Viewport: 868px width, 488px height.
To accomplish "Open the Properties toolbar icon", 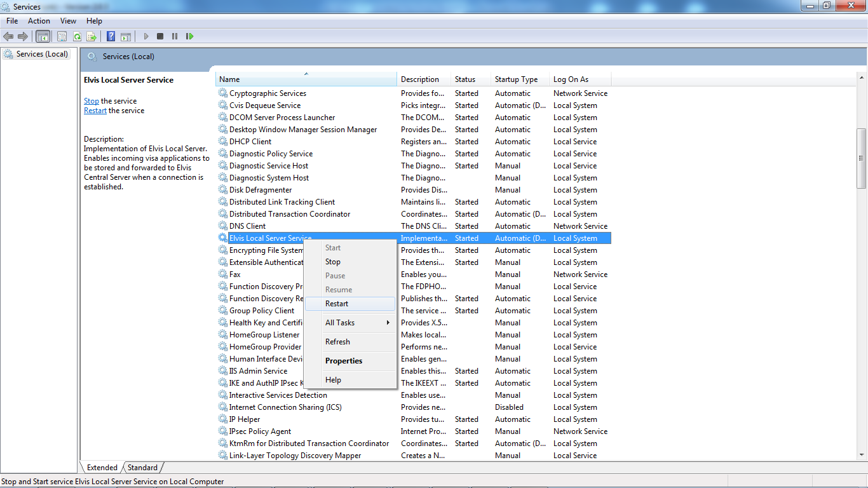I will 62,36.
